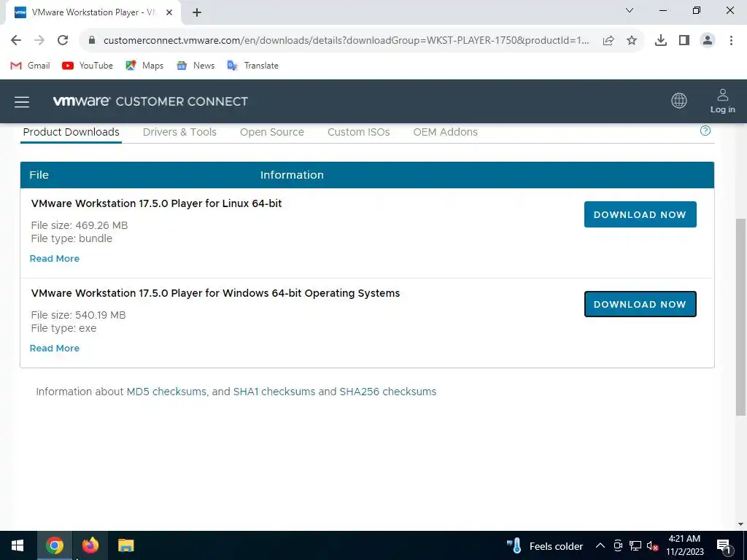Switch to Custom ISOs tab
This screenshot has height=560, width=747.
[x=359, y=132]
